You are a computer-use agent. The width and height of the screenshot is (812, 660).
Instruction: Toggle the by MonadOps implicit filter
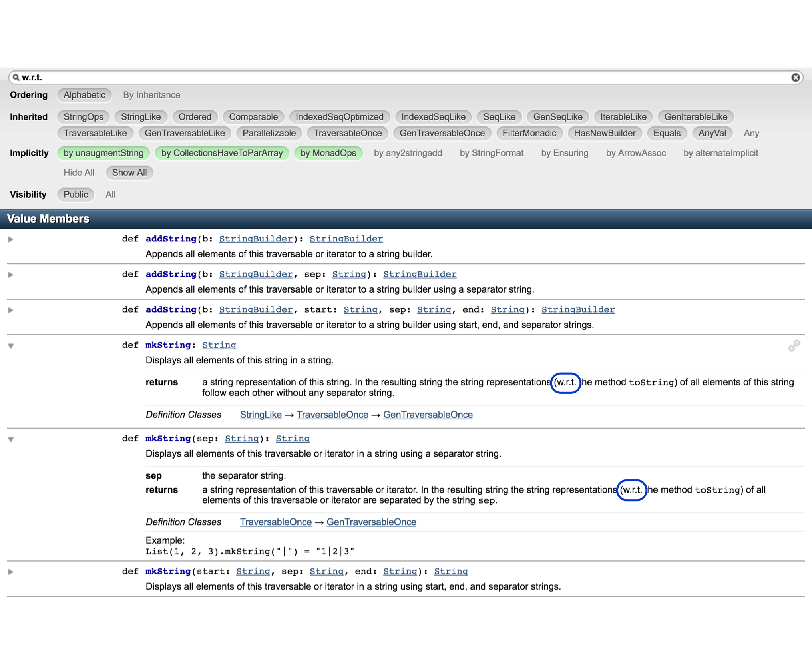(328, 153)
